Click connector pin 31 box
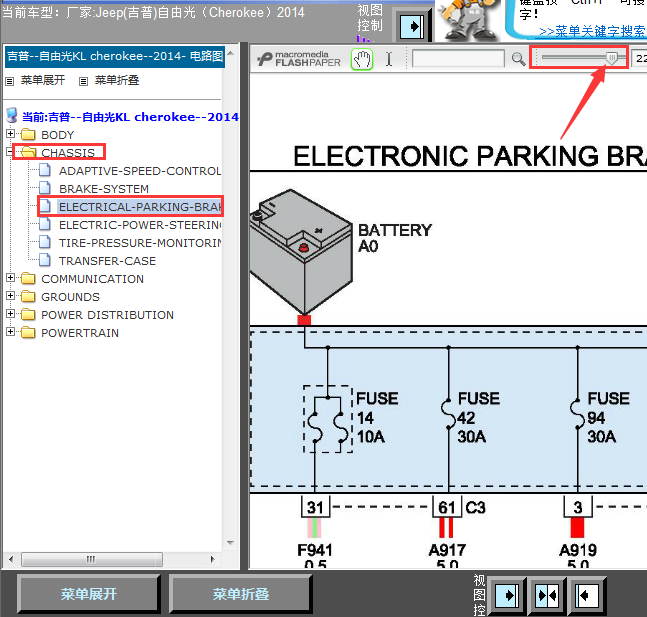Image resolution: width=647 pixels, height=617 pixels. pyautogui.click(x=315, y=507)
